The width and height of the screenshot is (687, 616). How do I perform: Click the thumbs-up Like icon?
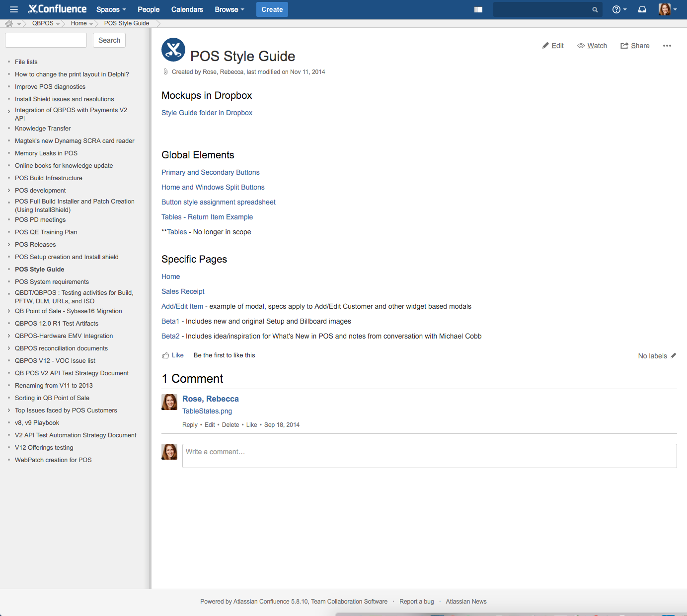tap(165, 355)
